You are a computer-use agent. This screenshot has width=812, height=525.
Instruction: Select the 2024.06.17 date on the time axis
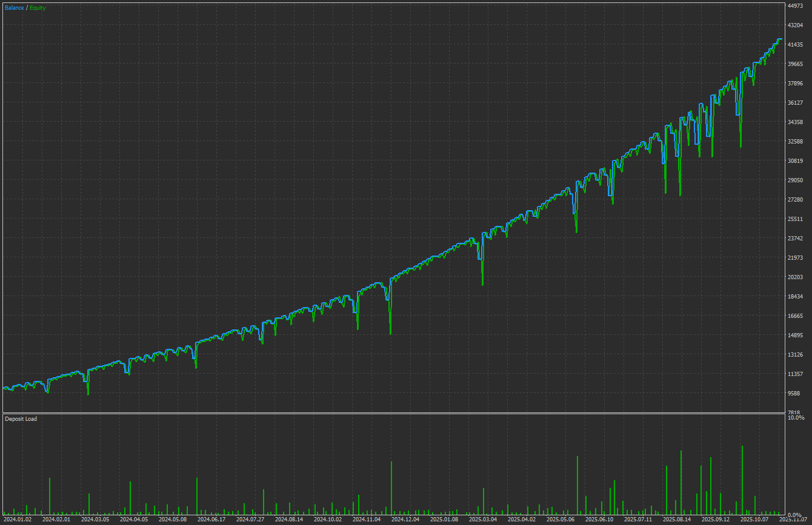coord(211,520)
